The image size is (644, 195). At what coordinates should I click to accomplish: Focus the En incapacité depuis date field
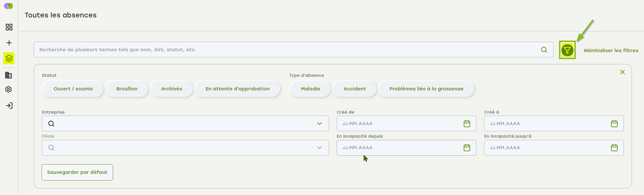point(399,148)
